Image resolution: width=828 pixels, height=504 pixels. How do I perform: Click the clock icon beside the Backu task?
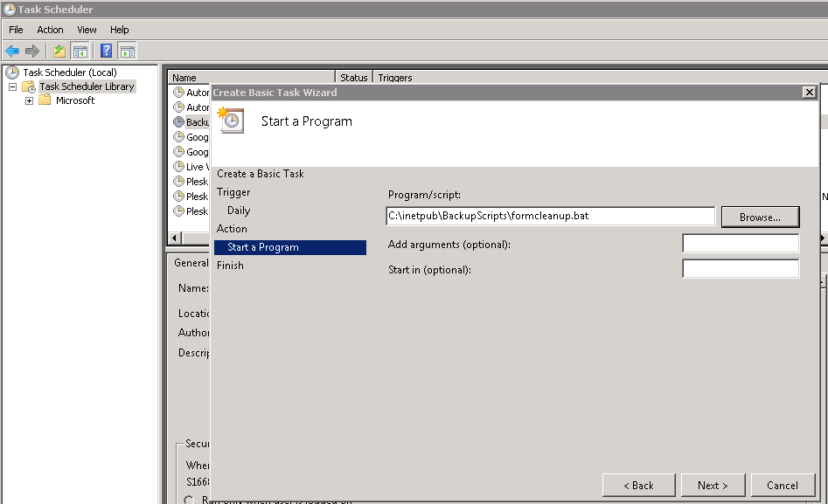[179, 122]
